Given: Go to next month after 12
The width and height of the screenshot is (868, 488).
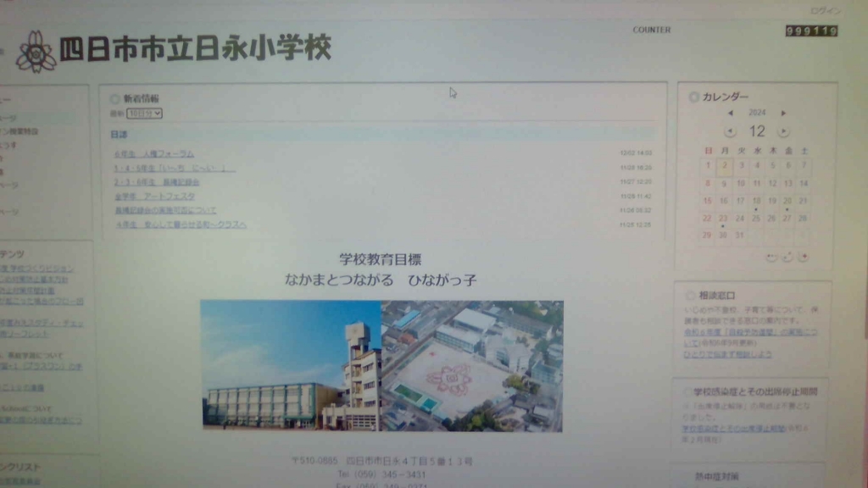Looking at the screenshot, I should click(x=783, y=131).
